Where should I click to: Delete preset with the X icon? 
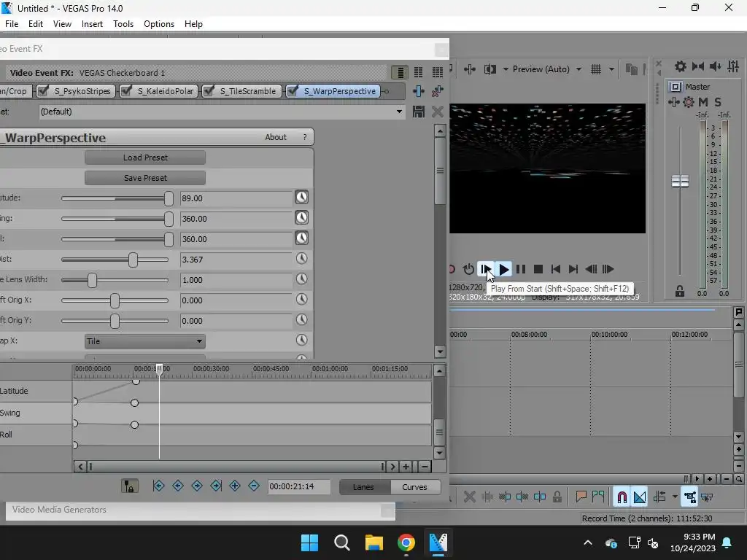pyautogui.click(x=438, y=112)
